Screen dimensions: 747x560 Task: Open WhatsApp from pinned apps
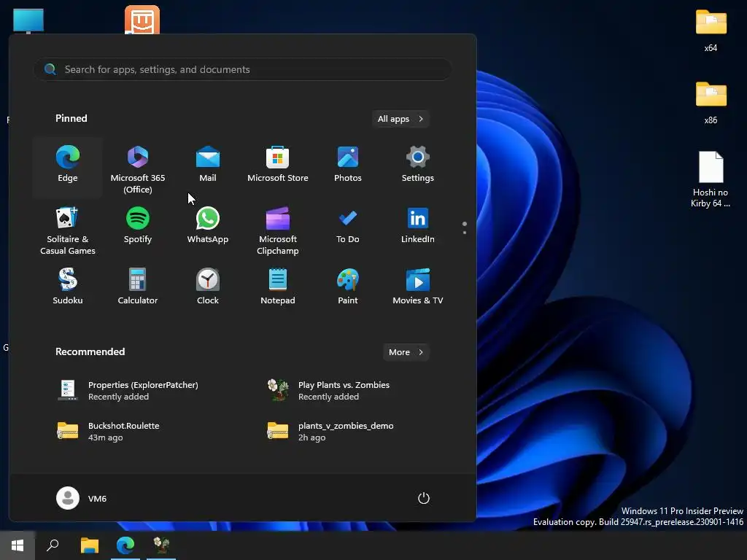click(208, 229)
